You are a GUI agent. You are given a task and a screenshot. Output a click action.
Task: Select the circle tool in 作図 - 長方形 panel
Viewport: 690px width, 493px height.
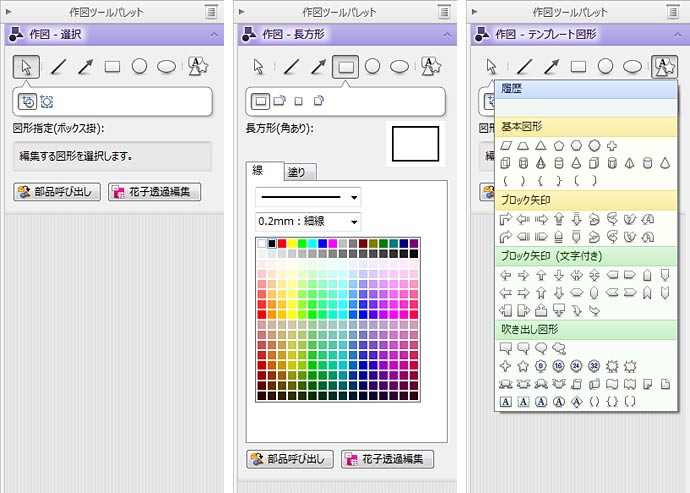(372, 67)
